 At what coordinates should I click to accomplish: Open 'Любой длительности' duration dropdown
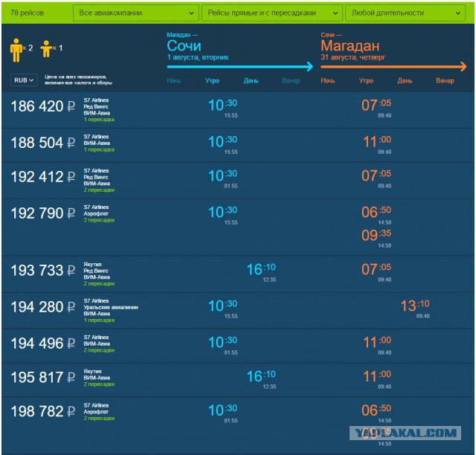coord(405,13)
